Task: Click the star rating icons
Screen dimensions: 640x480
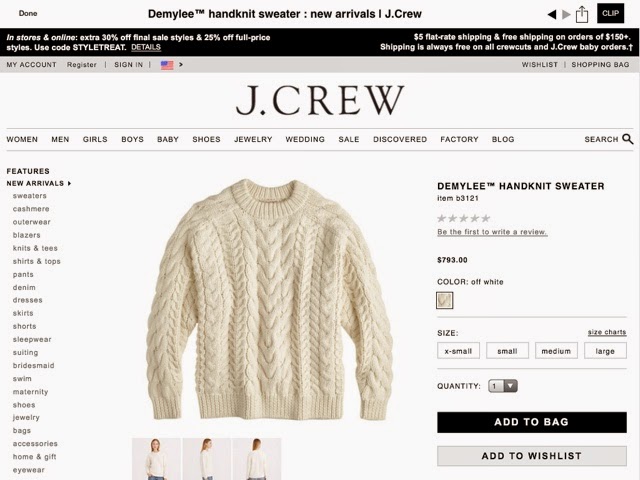Action: click(463, 218)
